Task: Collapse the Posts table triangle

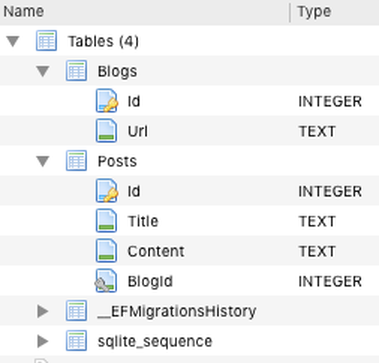Action: click(43, 162)
